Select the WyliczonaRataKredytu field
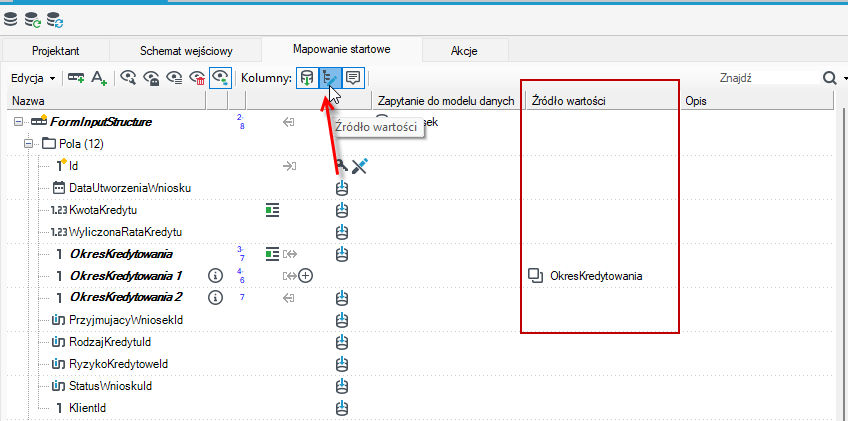848x421 pixels. click(x=125, y=232)
